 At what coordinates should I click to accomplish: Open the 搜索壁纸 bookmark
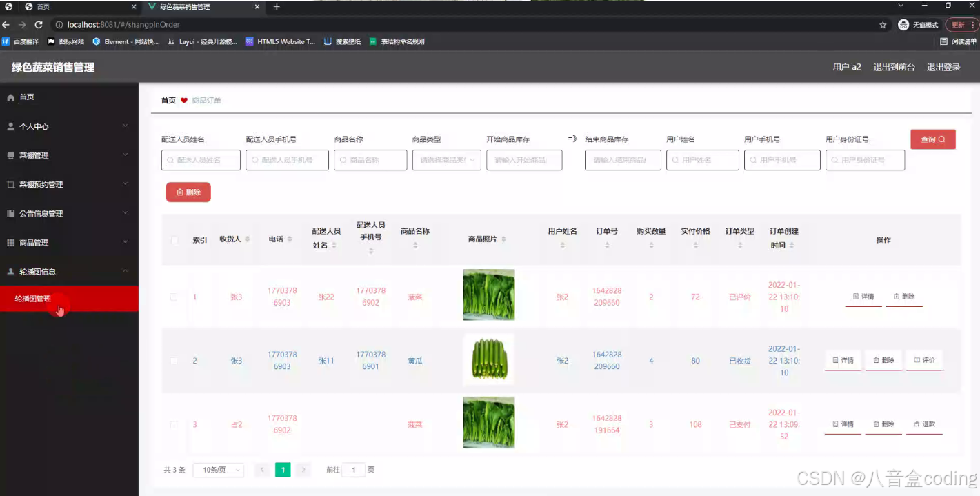click(x=343, y=41)
